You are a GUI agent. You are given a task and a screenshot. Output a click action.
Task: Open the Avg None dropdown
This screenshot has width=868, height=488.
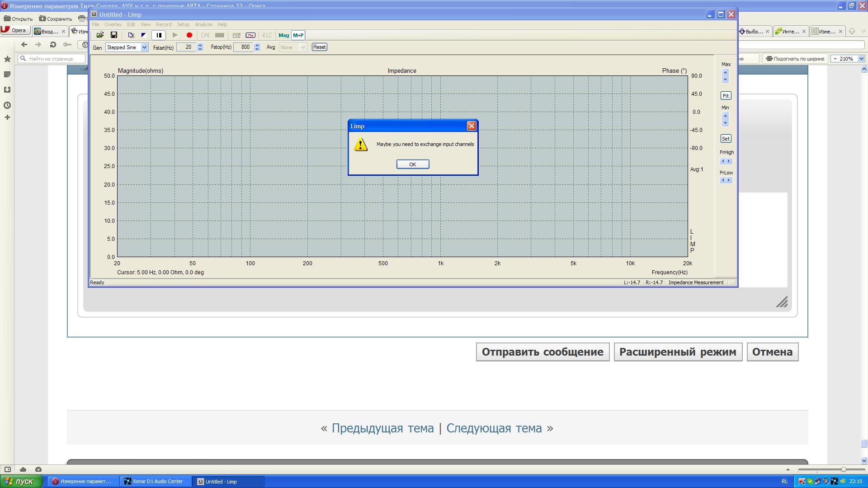[293, 47]
